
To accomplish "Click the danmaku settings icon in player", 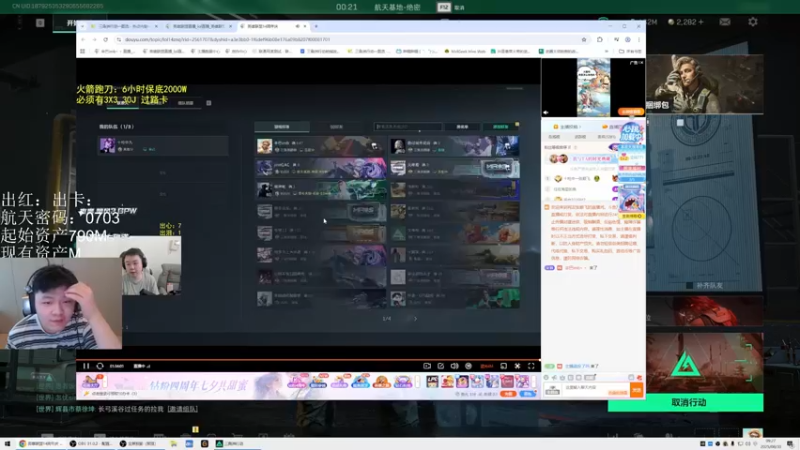I will click(468, 366).
